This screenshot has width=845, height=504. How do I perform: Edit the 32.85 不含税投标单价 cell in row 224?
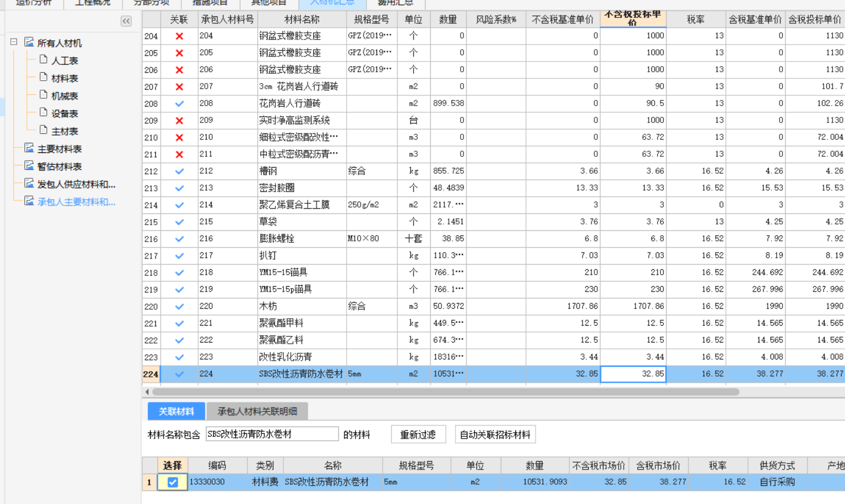[x=633, y=374]
